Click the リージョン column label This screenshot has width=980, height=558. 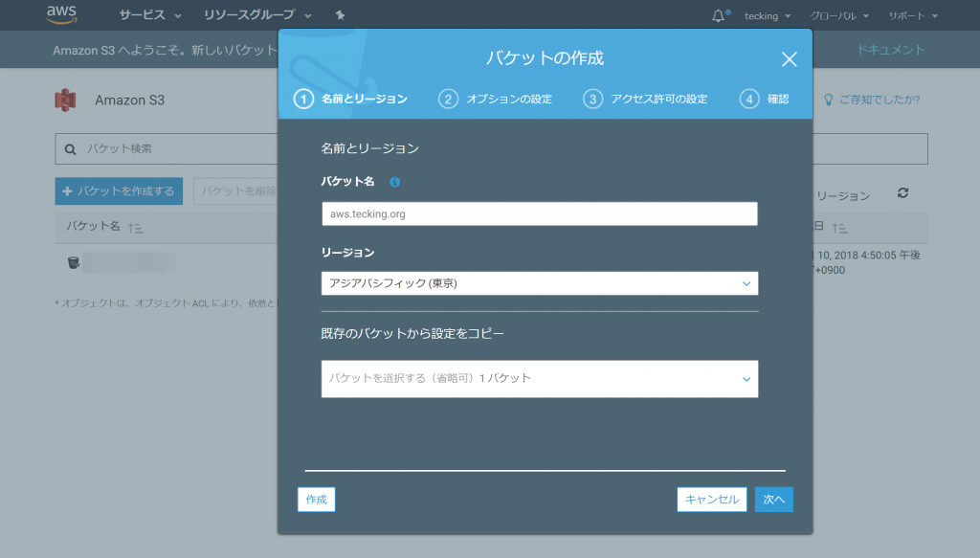[x=842, y=196]
